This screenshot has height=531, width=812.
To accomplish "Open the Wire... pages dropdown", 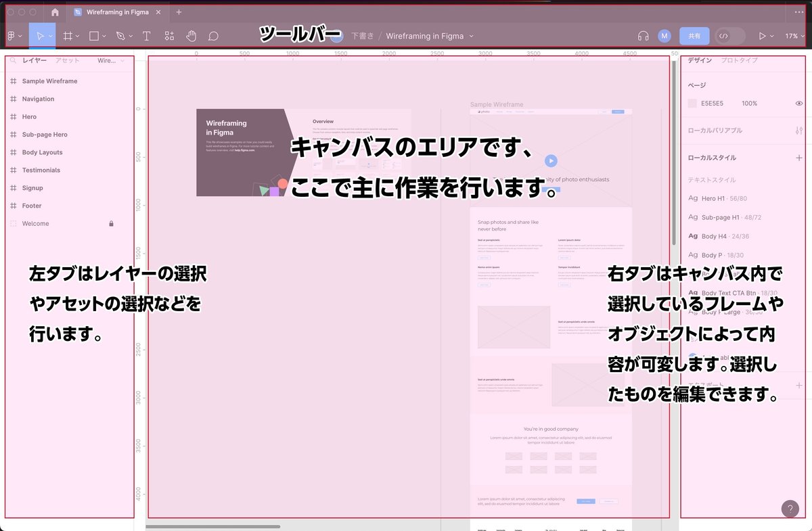I will 111,60.
